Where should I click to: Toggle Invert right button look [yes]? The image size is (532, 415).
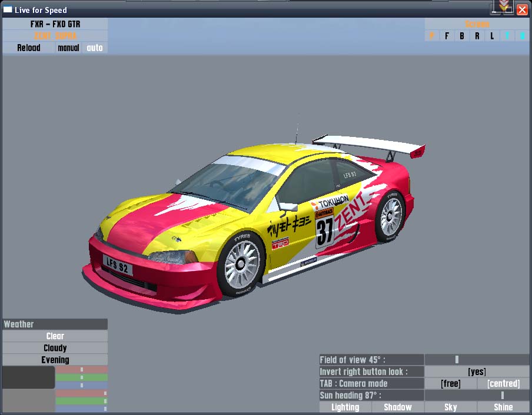point(477,372)
